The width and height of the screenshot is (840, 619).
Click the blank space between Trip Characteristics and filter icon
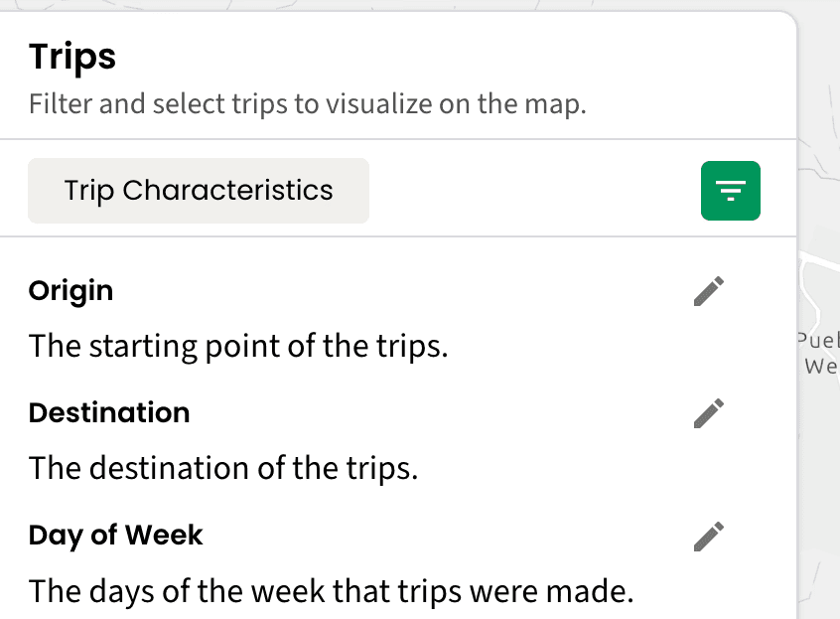(534, 191)
